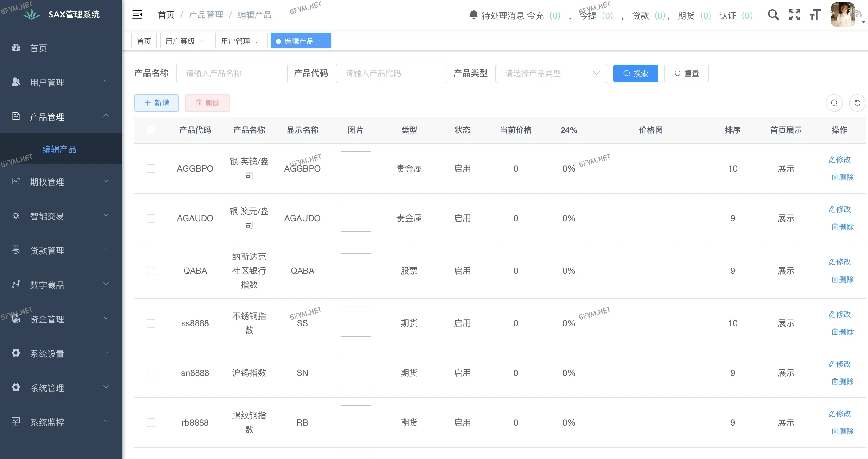Select 编辑产品 in the sidebar submenu
This screenshot has width=868, height=459.
click(59, 149)
